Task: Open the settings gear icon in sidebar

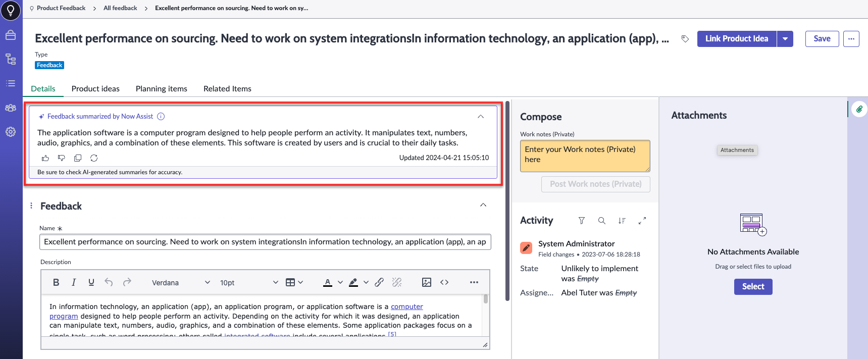Action: pos(11,132)
